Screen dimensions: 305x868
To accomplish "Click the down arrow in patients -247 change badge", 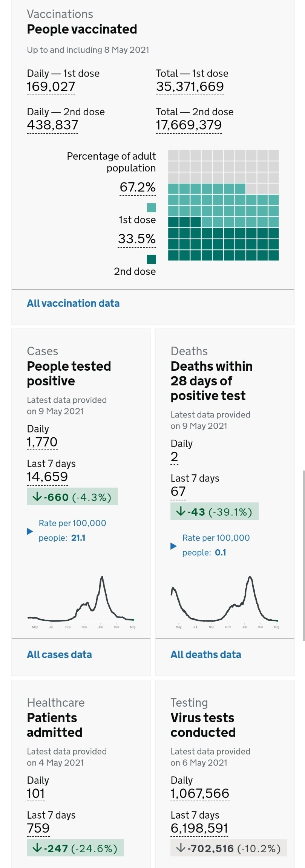I will click(x=37, y=848).
